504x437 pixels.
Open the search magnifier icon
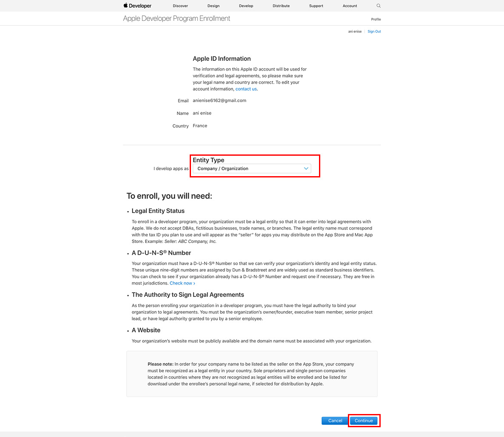pyautogui.click(x=379, y=6)
